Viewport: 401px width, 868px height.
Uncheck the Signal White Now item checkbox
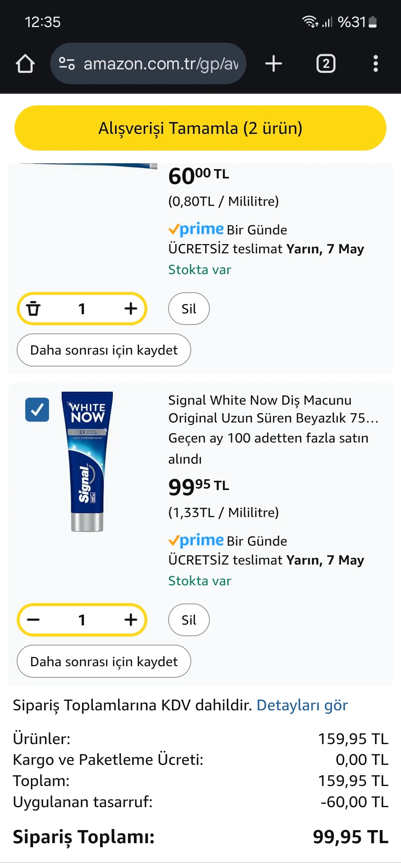tap(37, 410)
